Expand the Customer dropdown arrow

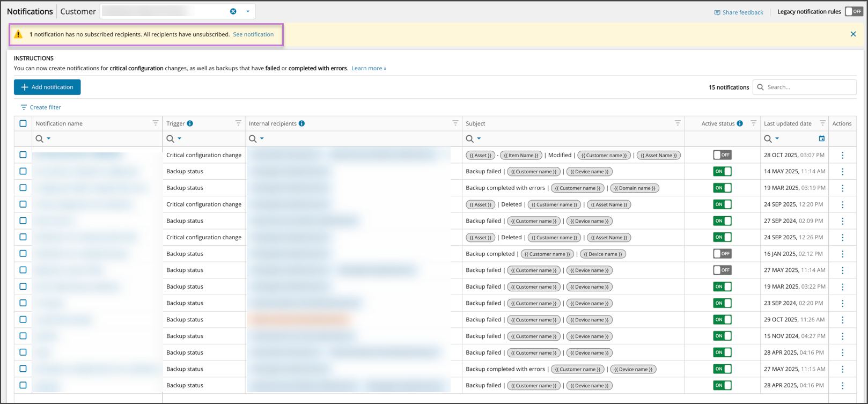click(248, 11)
